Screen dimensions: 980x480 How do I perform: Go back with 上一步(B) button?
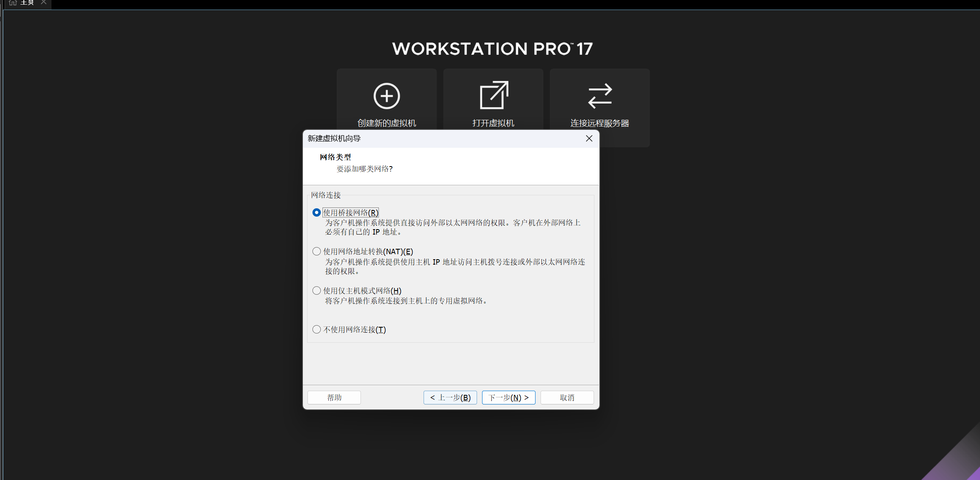tap(450, 397)
